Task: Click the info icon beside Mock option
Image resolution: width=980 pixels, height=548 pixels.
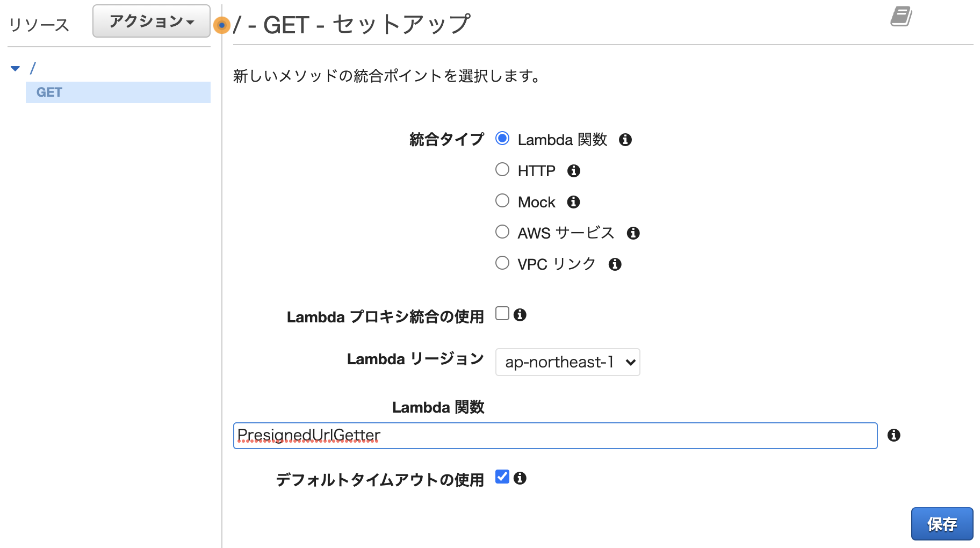Action: point(573,202)
